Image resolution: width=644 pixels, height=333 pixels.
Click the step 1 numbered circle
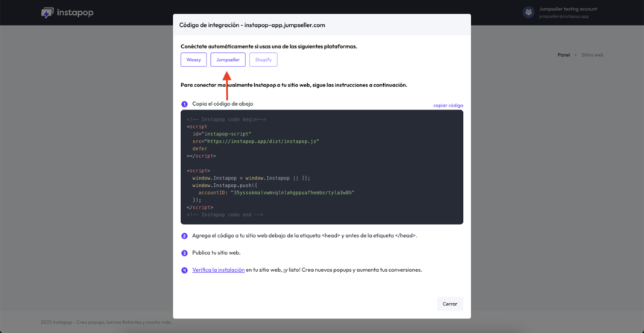tap(184, 104)
